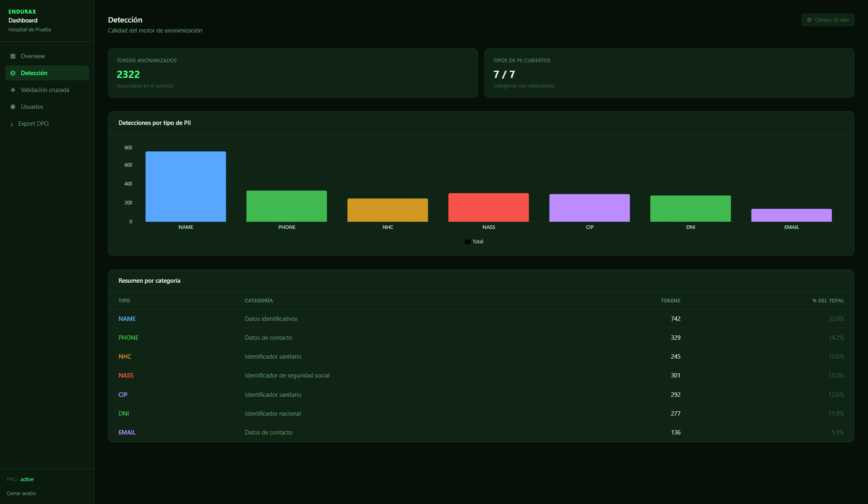This screenshot has width=868, height=504.
Task: Click the grid icon beside Overview
Action: 12,56
